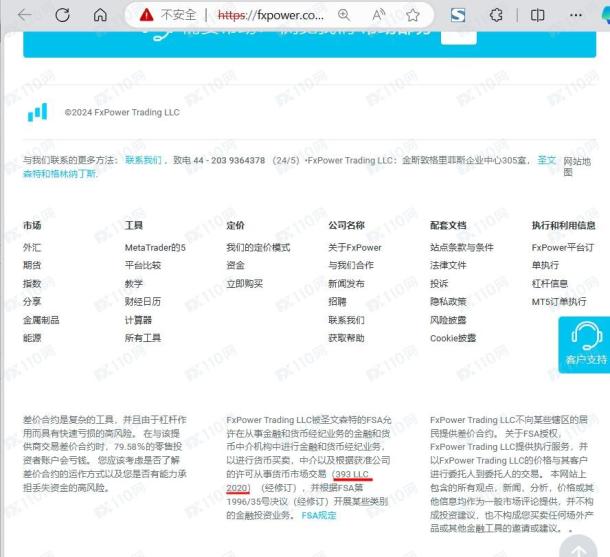This screenshot has height=557, width=610.
Task: Open 站点条款与条件 link
Action: pyautogui.click(x=462, y=247)
